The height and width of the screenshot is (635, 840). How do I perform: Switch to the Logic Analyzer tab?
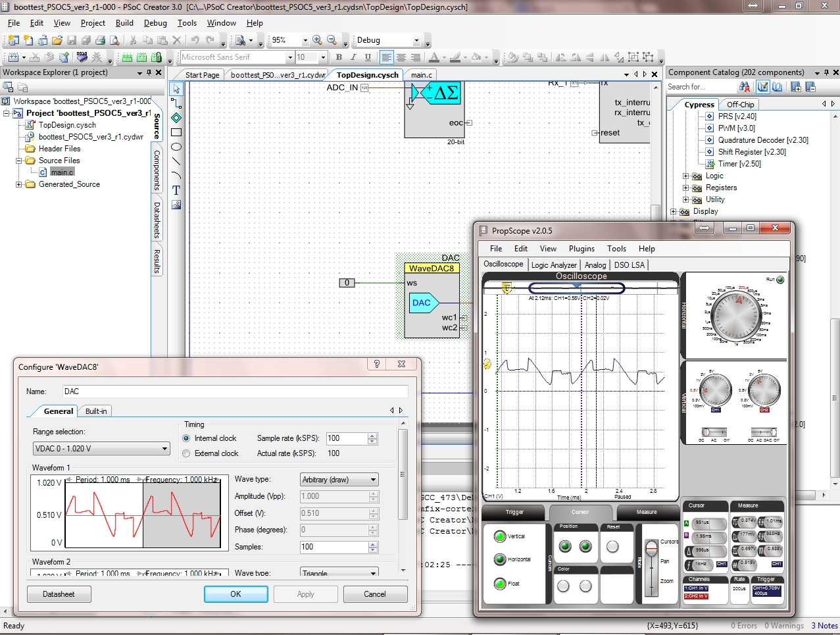[554, 265]
